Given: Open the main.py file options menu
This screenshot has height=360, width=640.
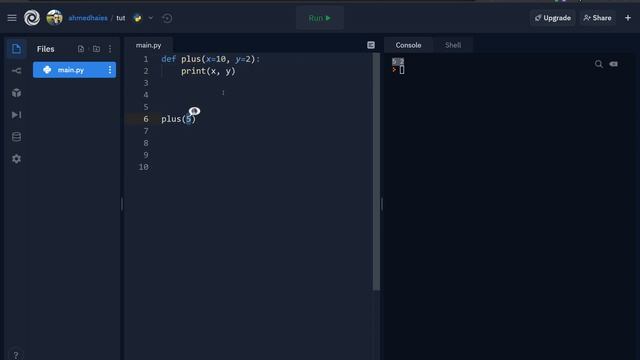Looking at the screenshot, I should [110, 70].
